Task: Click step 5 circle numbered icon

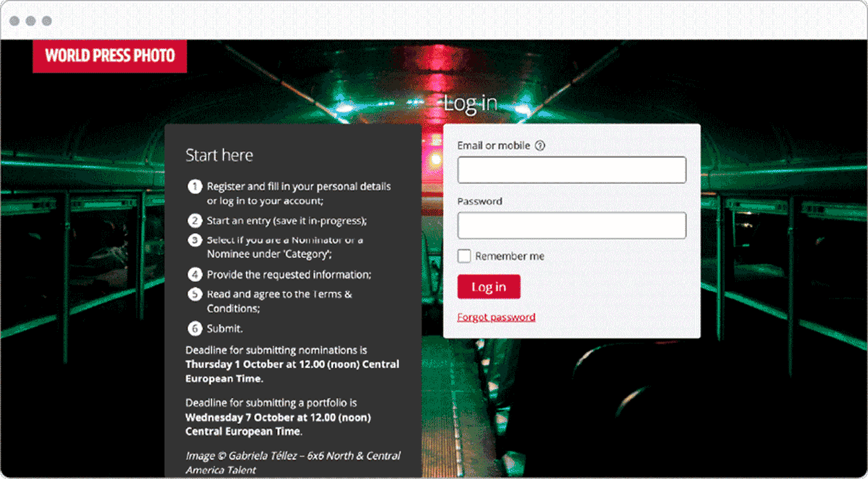Action: (x=194, y=294)
